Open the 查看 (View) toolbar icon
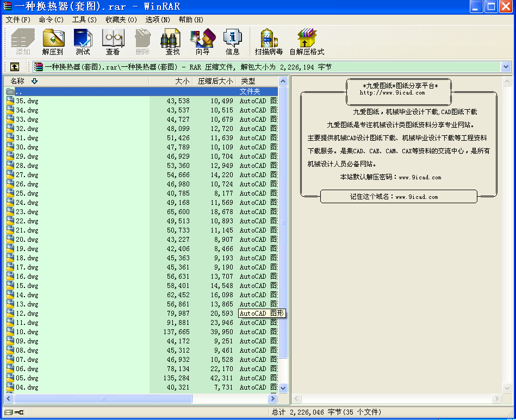The image size is (516, 420). 113,42
